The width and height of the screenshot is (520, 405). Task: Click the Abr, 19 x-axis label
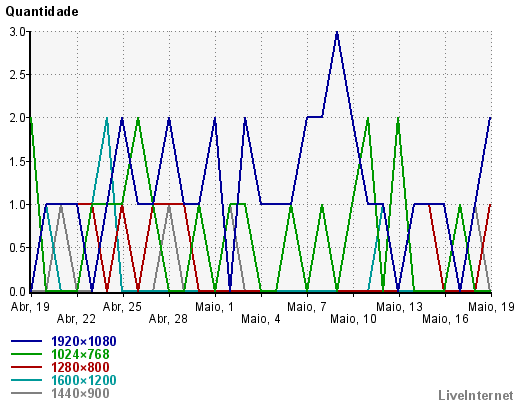[x=30, y=306]
